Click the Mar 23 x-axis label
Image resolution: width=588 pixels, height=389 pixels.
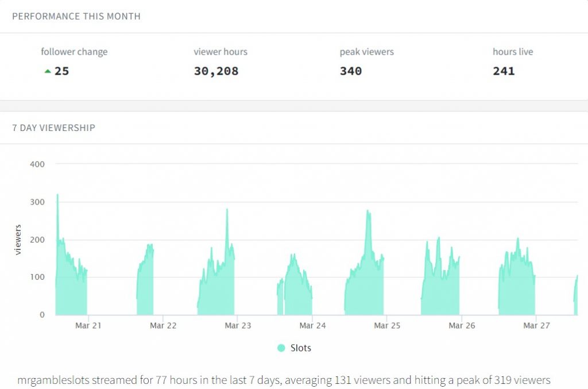[x=238, y=326]
